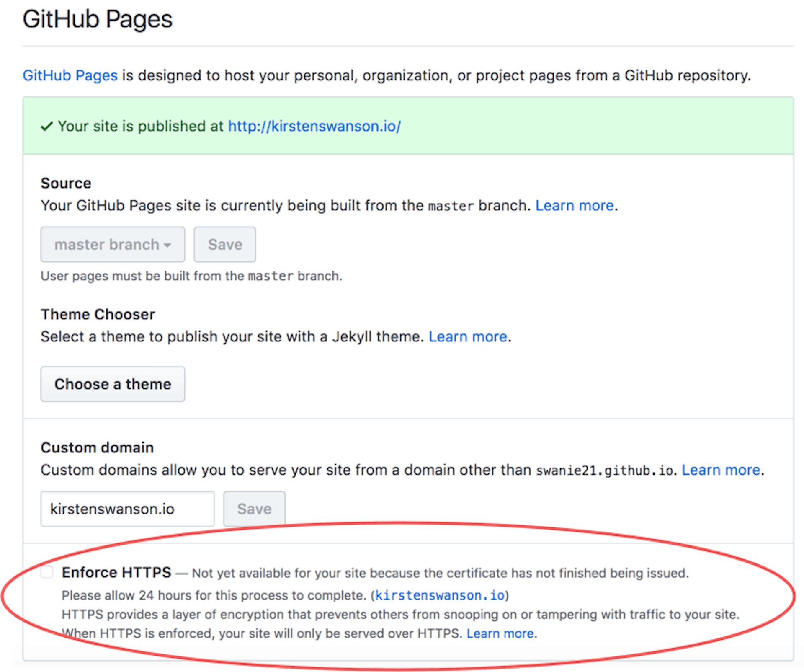Click the green published checkmark icon

tap(46, 126)
